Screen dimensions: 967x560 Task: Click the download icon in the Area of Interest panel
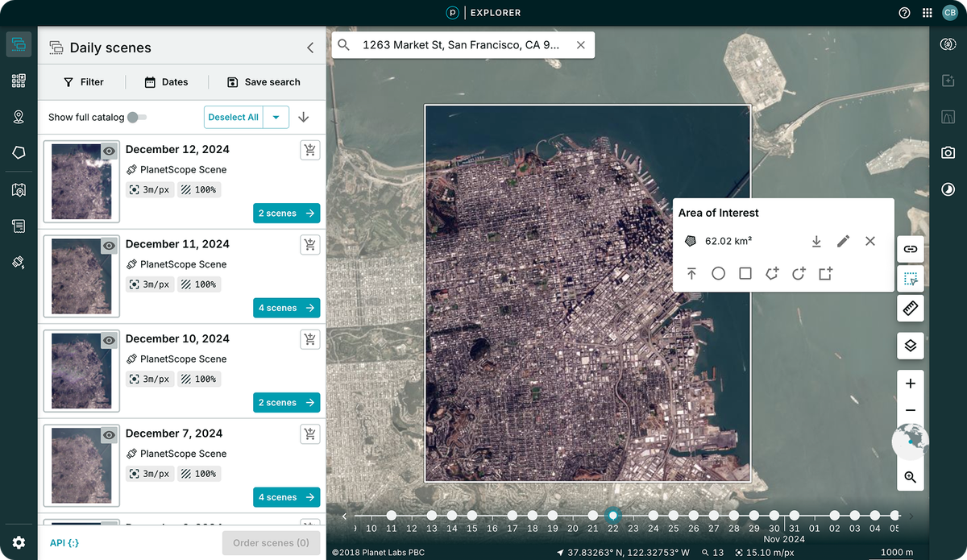click(x=816, y=241)
